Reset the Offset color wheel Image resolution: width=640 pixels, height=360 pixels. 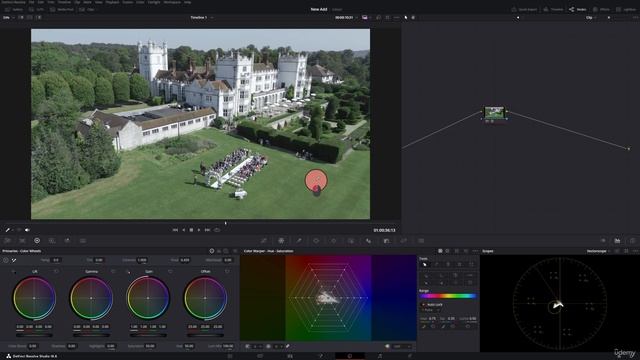(x=227, y=271)
